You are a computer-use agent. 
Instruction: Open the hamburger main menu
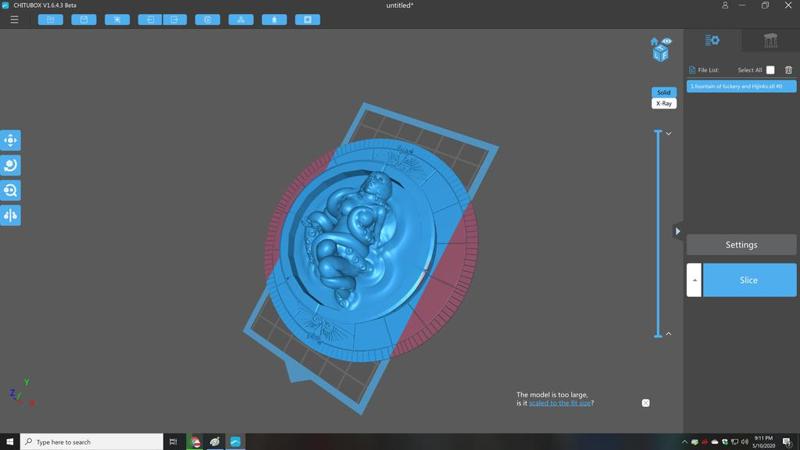tap(14, 19)
